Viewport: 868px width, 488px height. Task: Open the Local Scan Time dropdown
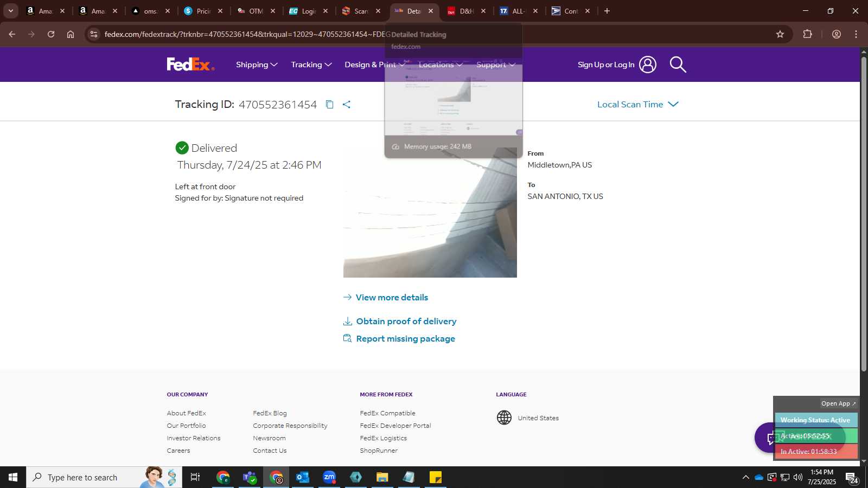point(637,104)
